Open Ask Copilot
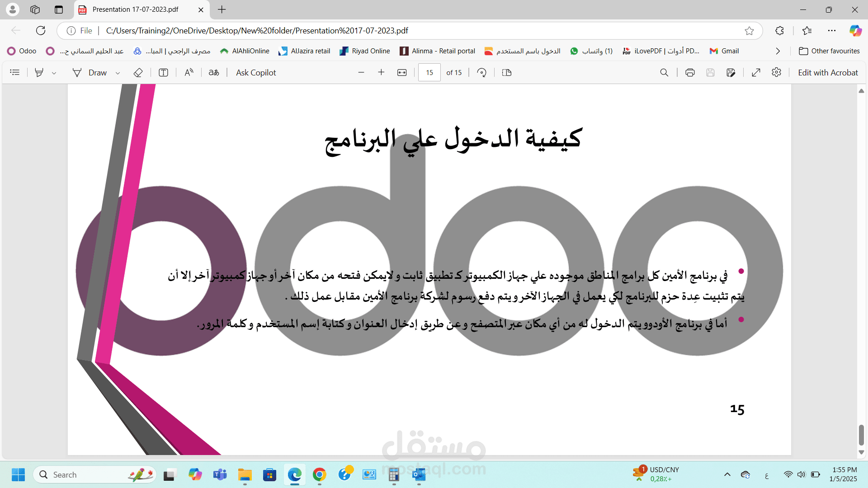Image resolution: width=868 pixels, height=488 pixels. pyautogui.click(x=256, y=72)
